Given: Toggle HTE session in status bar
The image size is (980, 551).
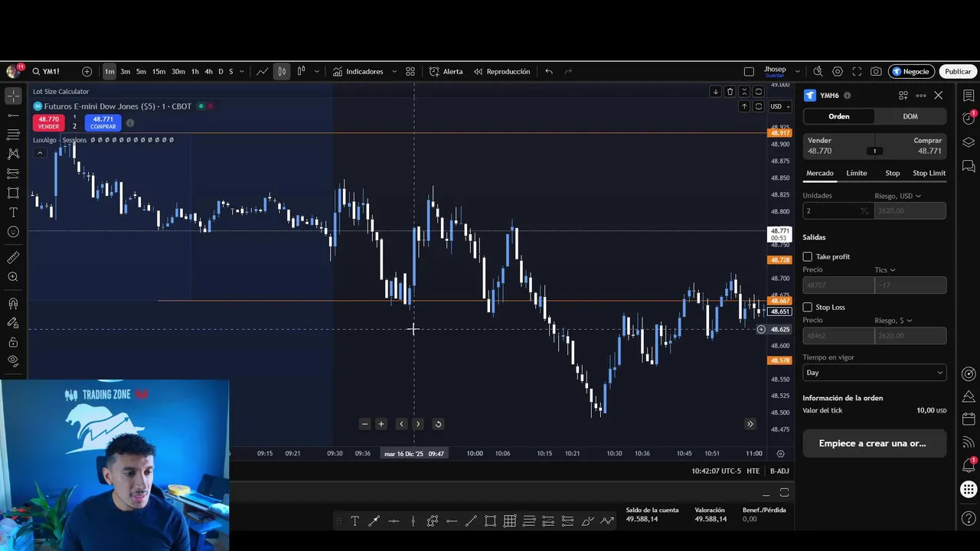Looking at the screenshot, I should (753, 471).
